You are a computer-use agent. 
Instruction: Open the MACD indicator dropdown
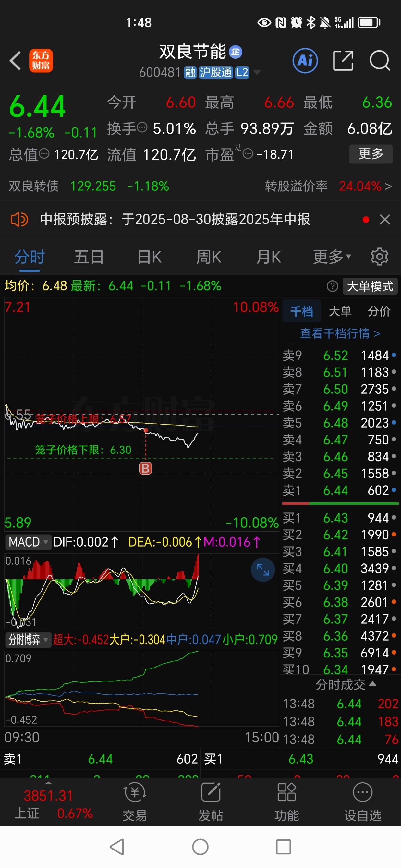pyautogui.click(x=28, y=542)
